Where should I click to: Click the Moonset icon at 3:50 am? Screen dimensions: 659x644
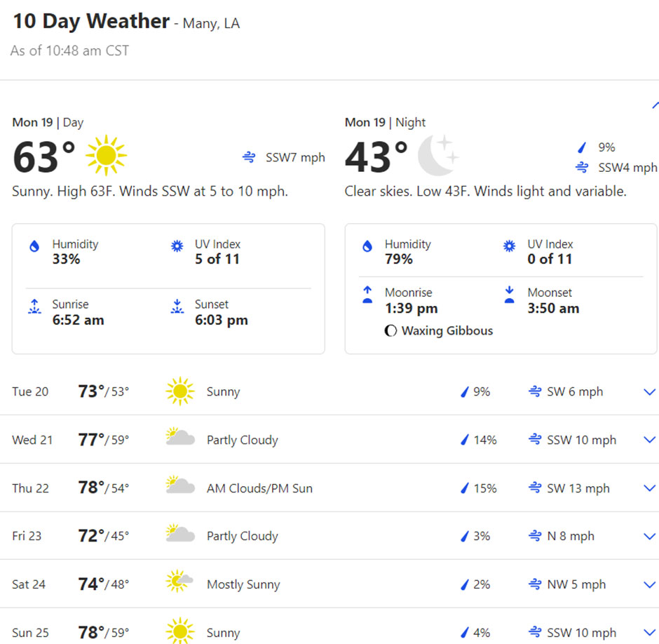point(510,295)
